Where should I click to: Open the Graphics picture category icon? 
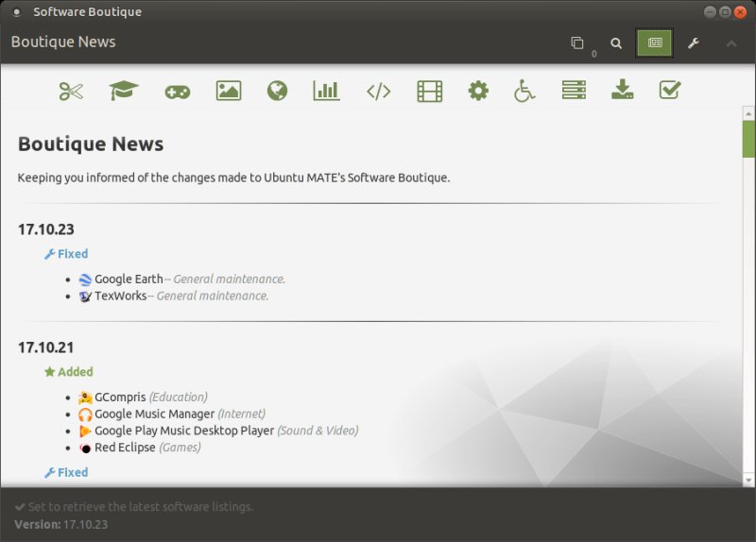coord(228,91)
